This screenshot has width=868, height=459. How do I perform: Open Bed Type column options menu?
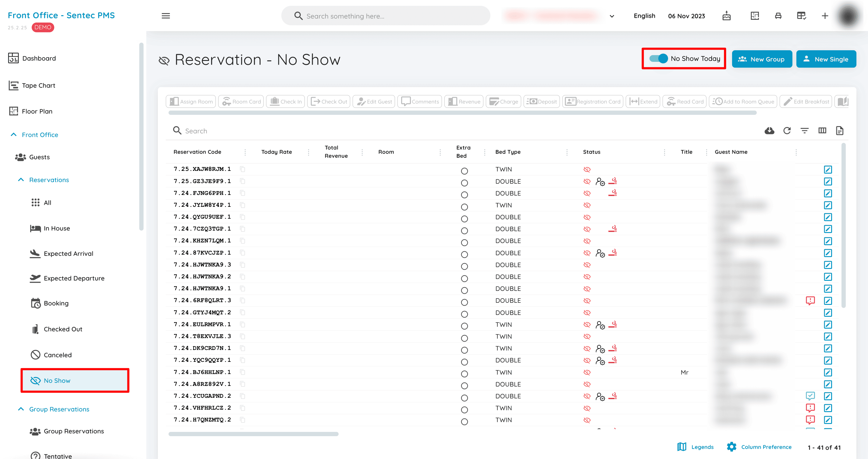tap(567, 152)
